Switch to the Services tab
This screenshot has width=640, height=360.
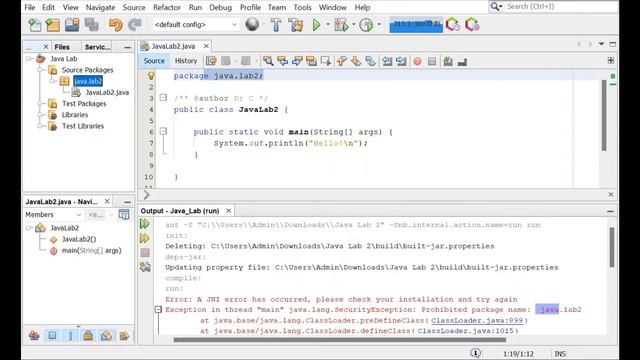pyautogui.click(x=97, y=47)
